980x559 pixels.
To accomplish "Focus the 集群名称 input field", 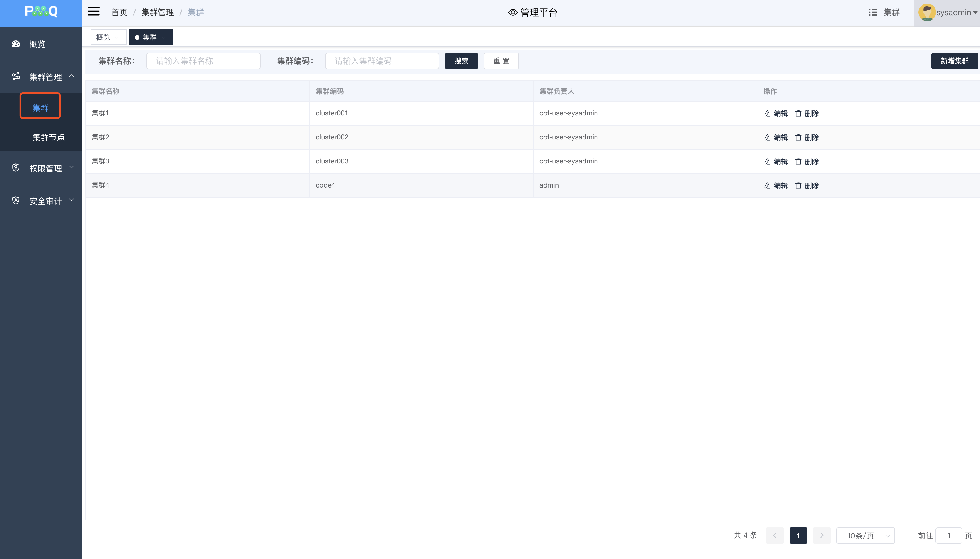I will [203, 61].
